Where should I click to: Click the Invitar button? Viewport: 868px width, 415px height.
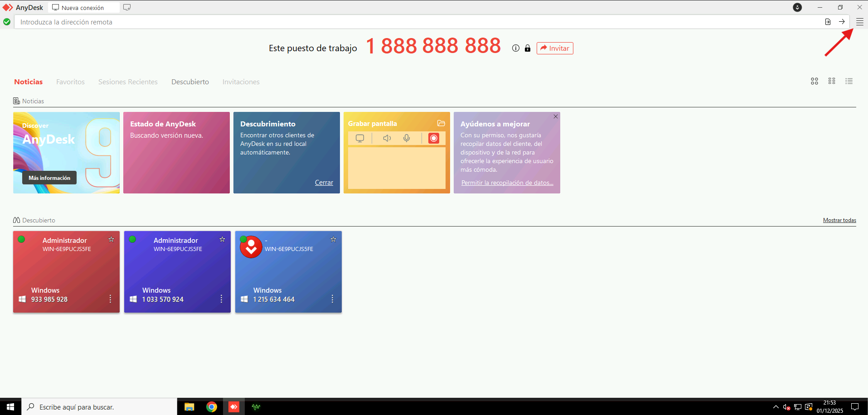pyautogui.click(x=554, y=48)
